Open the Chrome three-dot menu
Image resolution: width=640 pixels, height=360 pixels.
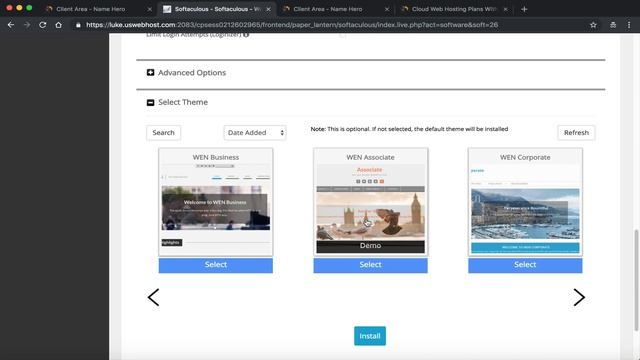point(629,25)
